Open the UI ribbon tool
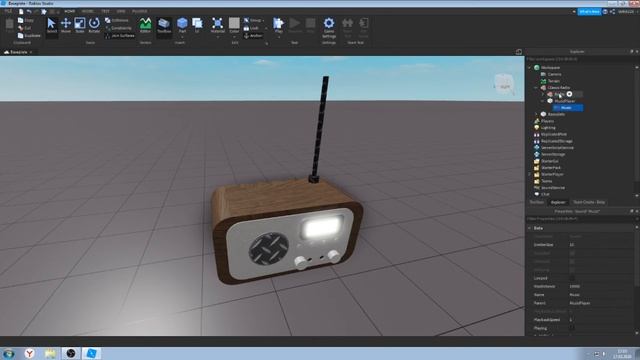 point(197,25)
